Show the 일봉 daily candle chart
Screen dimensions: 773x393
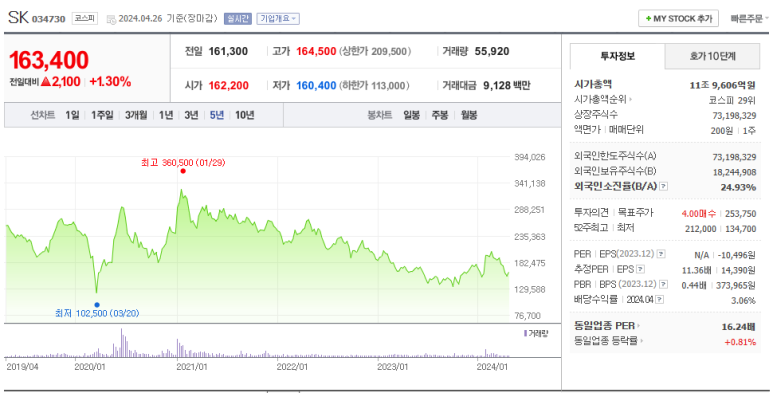coord(412,115)
